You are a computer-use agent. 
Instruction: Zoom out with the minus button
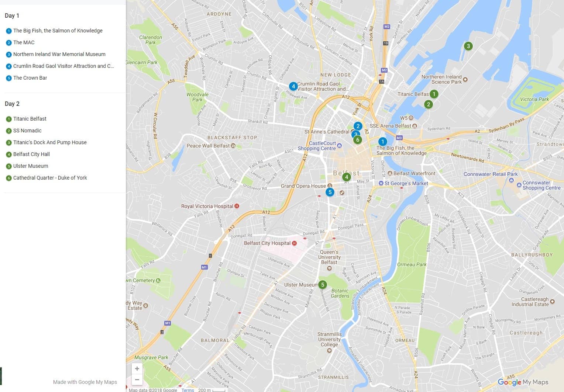[137, 379]
